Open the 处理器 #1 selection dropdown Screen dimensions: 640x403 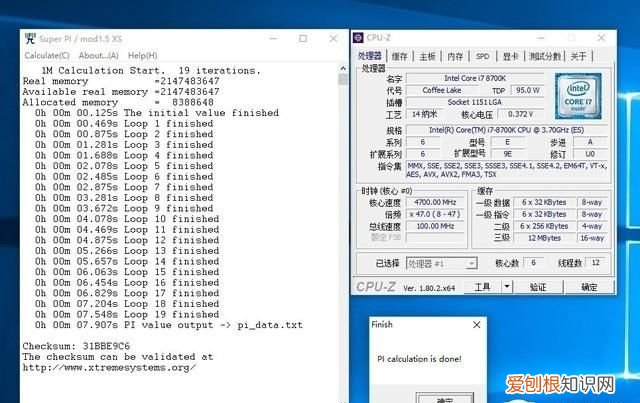tap(442, 264)
